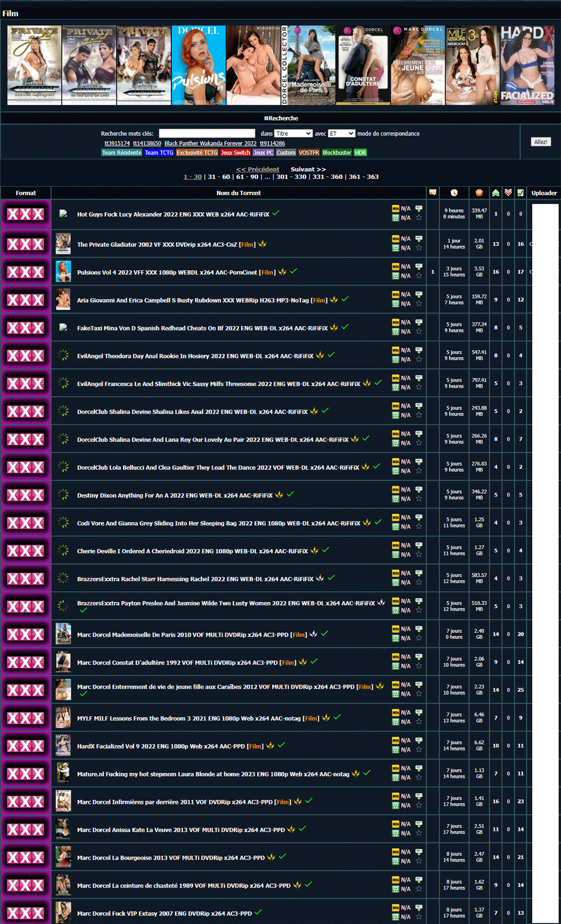Jump to last page 361 - 363
This screenshot has width=561, height=924.
pyautogui.click(x=364, y=177)
